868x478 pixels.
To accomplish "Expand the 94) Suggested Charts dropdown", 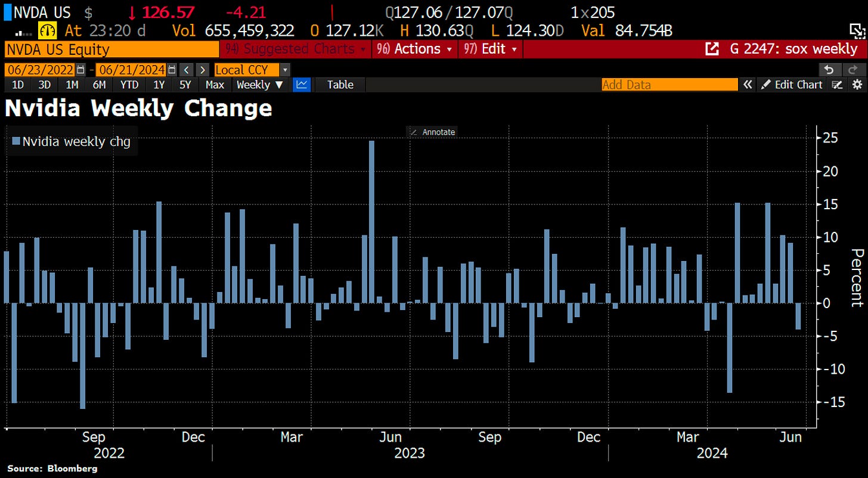I will (296, 49).
